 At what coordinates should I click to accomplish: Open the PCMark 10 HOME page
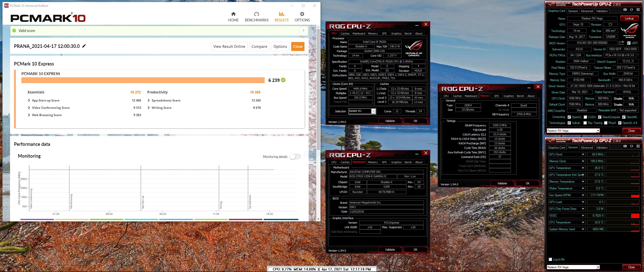pyautogui.click(x=233, y=17)
